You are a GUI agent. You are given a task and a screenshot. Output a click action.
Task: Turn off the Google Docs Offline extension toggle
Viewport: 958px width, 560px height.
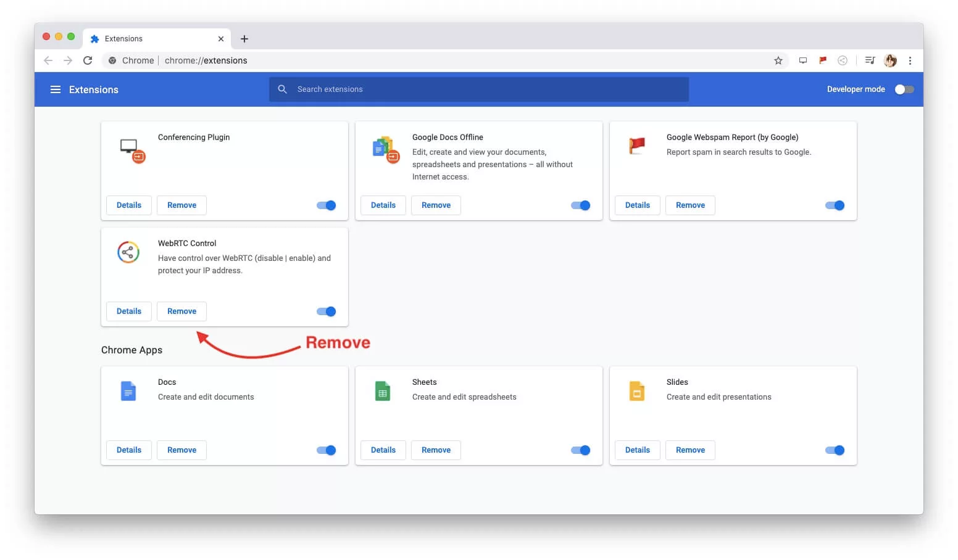580,205
